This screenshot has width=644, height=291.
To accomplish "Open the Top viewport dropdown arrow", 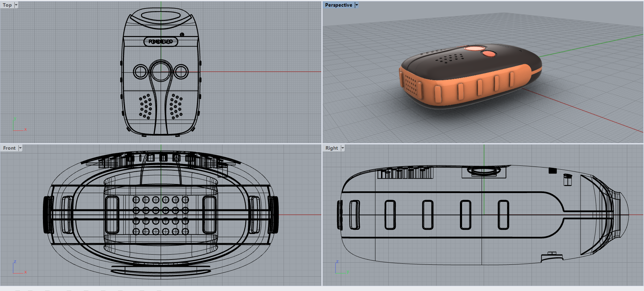I will (16, 5).
